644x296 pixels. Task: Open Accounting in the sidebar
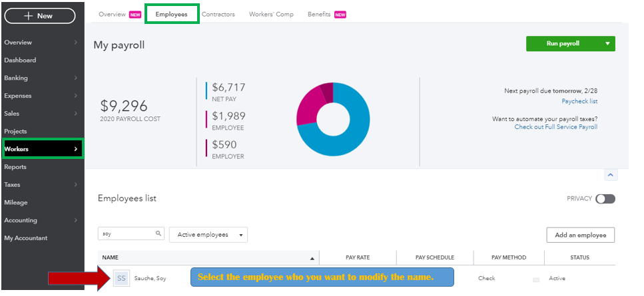coord(21,220)
